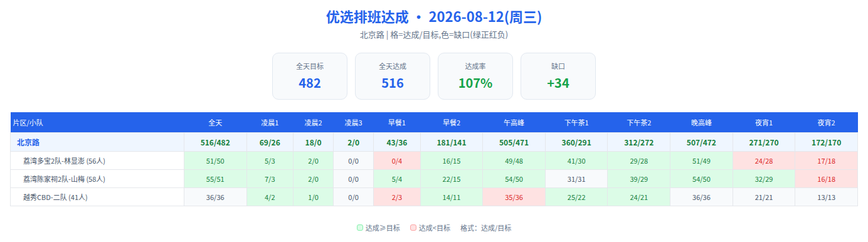Click 山梅 team 早餐1 cell 5/4

pyautogui.click(x=397, y=179)
